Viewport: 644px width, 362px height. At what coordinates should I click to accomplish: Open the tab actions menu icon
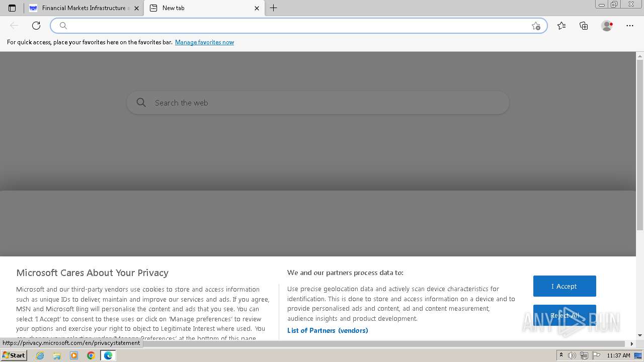tap(12, 8)
